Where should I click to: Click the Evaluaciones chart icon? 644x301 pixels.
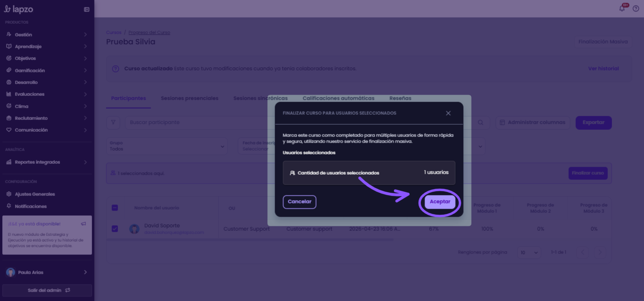(9, 94)
